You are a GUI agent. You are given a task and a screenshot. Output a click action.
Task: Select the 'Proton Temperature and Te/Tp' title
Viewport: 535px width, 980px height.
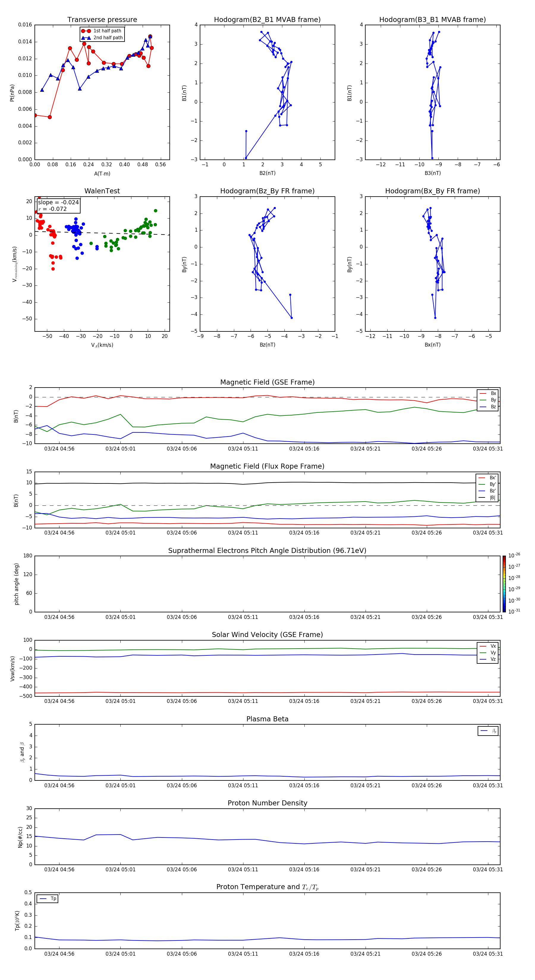click(x=267, y=887)
